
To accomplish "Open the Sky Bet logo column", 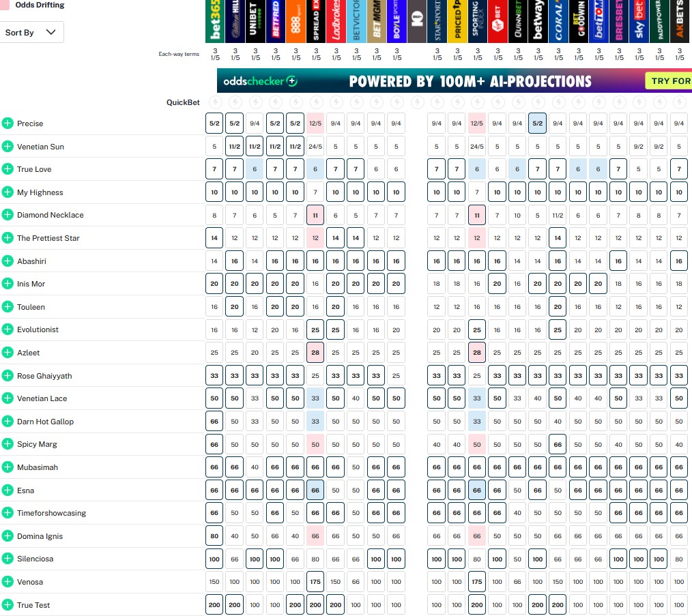I will point(639,22).
